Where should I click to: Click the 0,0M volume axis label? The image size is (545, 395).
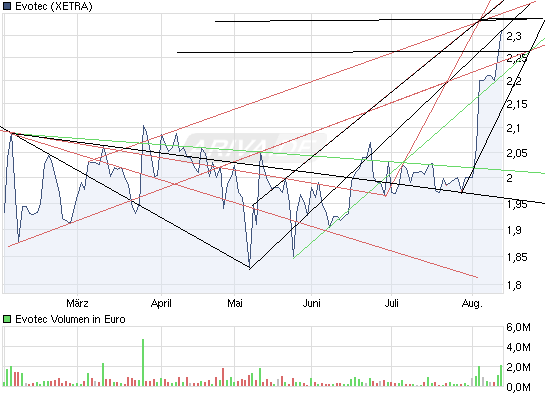[518, 387]
